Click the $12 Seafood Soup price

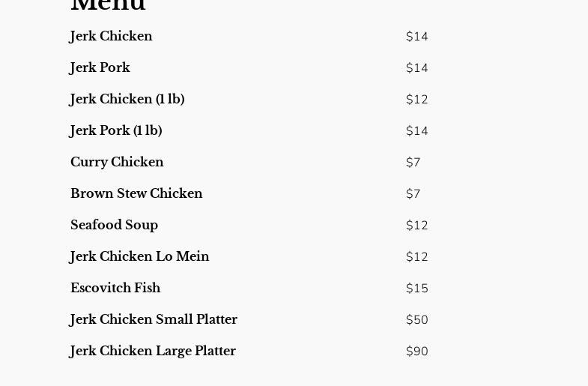point(417,226)
